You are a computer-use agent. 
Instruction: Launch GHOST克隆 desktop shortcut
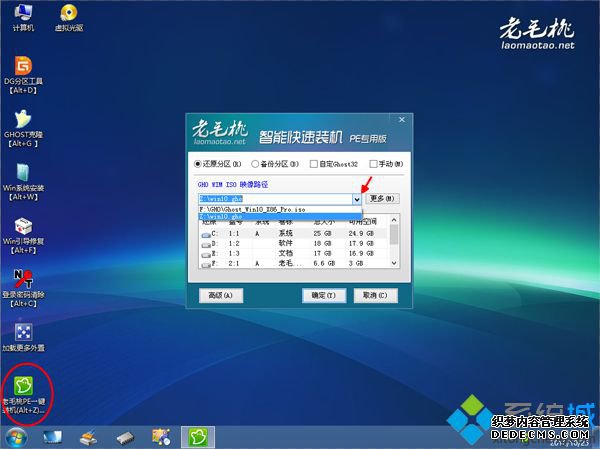[x=23, y=128]
